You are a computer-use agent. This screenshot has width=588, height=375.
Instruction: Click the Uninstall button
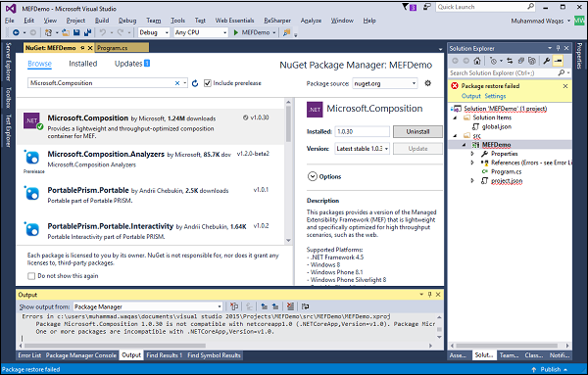point(417,131)
